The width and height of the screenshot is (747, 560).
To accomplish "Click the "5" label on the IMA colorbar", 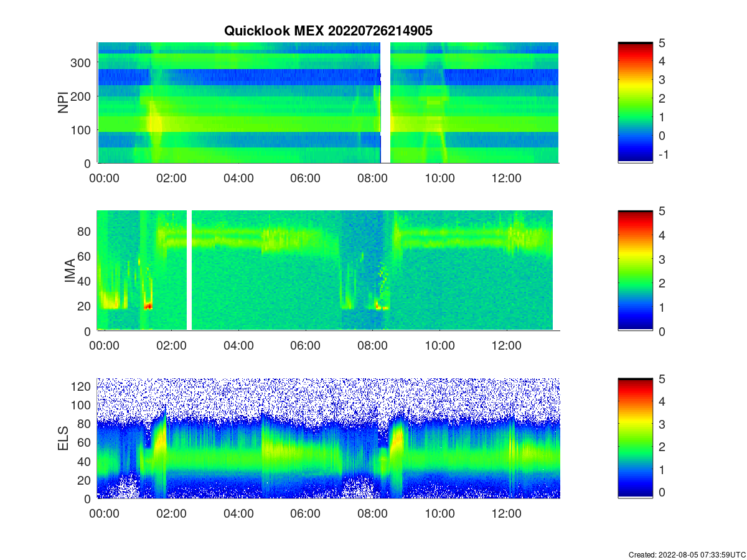I will tap(662, 211).
